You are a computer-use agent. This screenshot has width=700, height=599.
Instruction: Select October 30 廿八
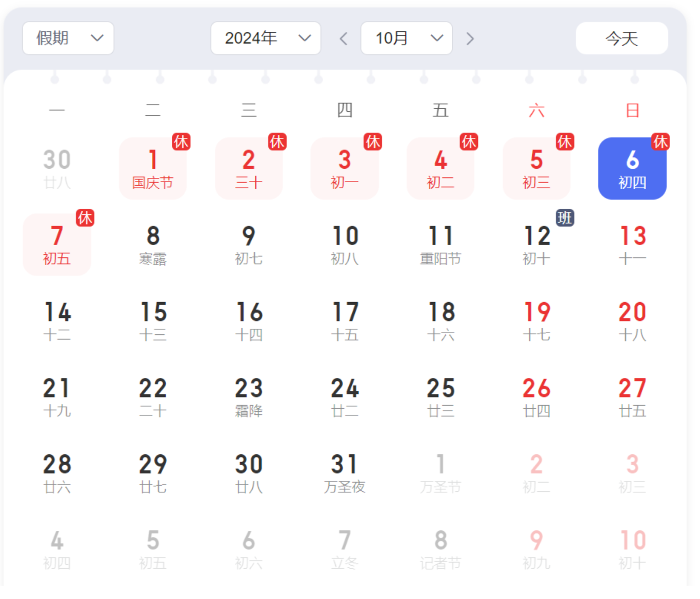tap(249, 473)
